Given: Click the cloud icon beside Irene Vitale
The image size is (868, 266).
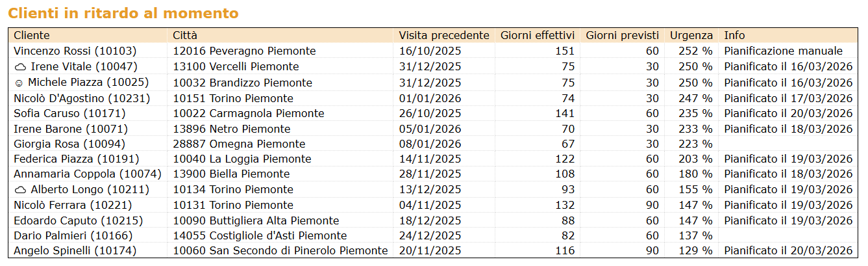Looking at the screenshot, I should point(21,67).
